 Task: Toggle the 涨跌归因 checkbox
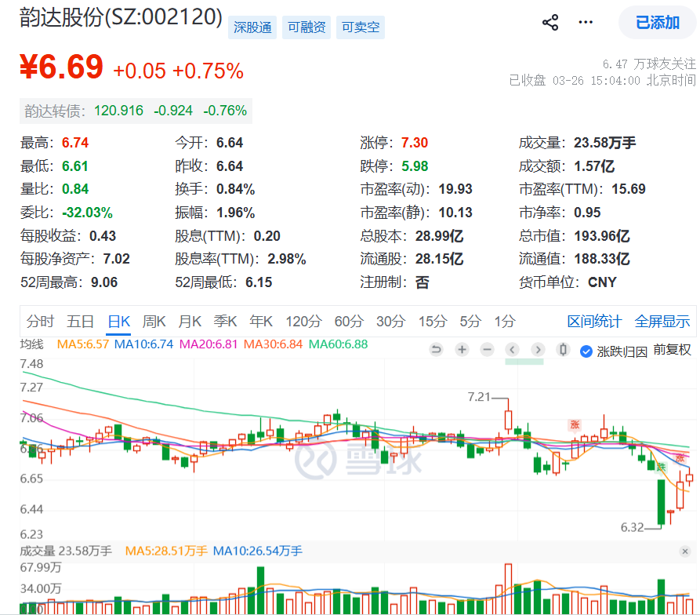coord(586,351)
